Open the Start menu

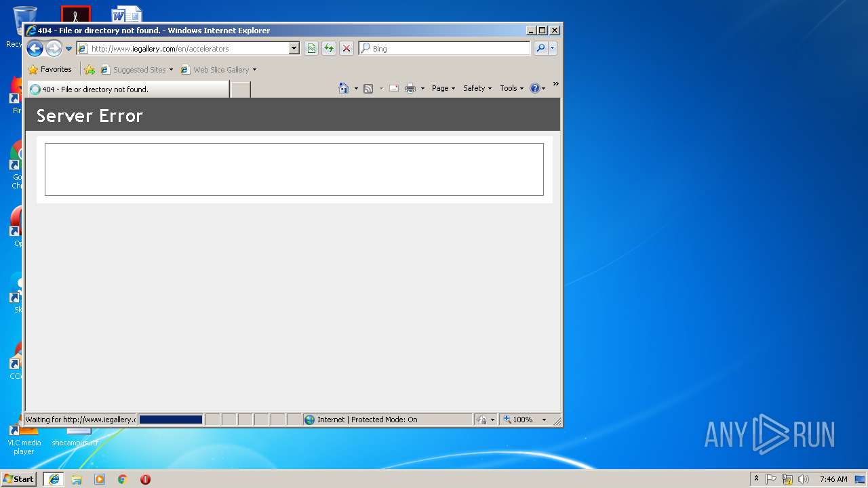(18, 479)
